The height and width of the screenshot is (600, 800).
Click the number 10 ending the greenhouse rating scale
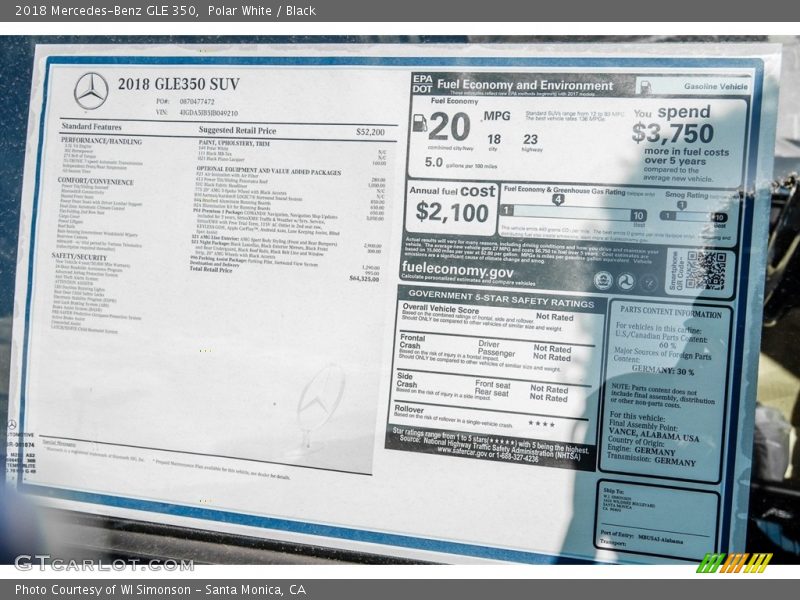click(638, 216)
